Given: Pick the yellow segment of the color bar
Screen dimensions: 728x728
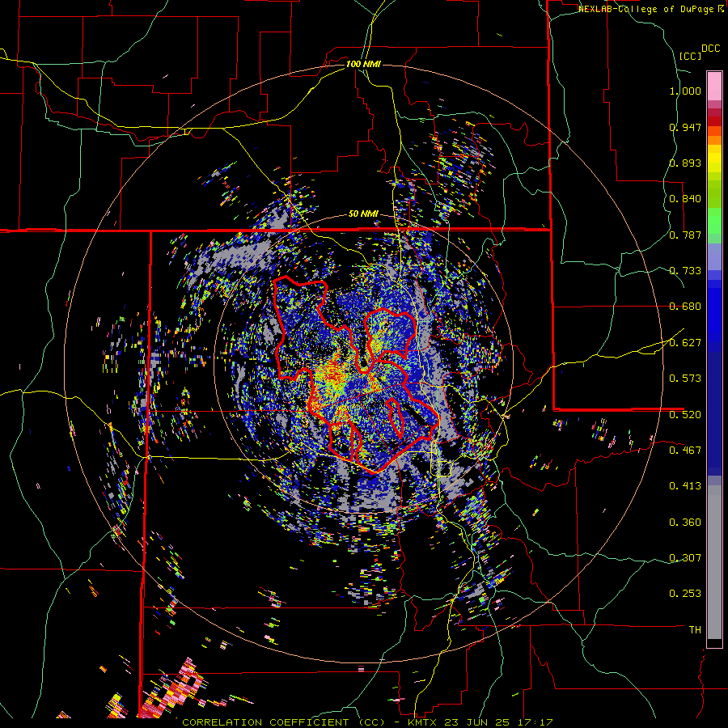Looking at the screenshot, I should click(x=714, y=159).
